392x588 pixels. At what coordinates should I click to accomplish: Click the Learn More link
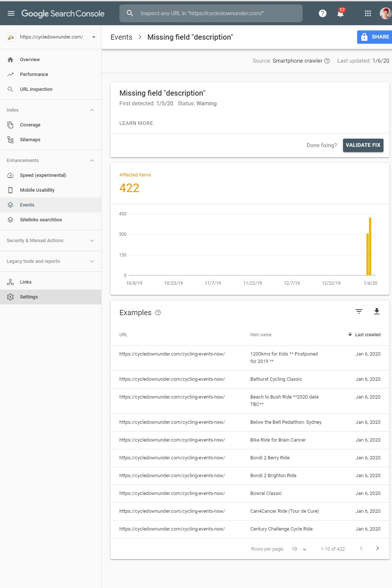tap(136, 123)
